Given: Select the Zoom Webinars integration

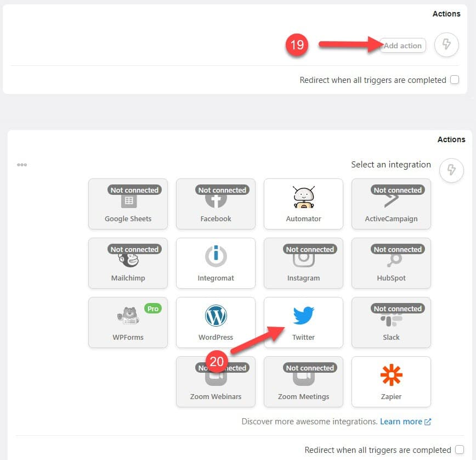Looking at the screenshot, I should (216, 382).
